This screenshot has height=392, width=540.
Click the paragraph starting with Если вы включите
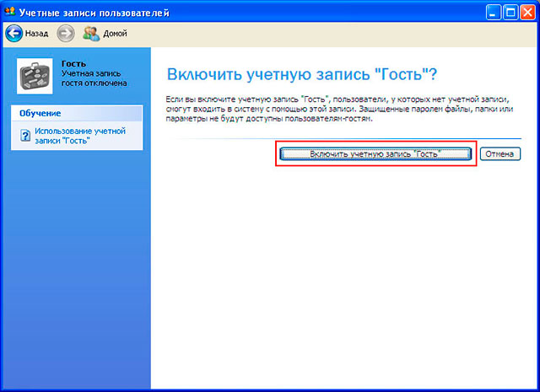click(x=339, y=109)
